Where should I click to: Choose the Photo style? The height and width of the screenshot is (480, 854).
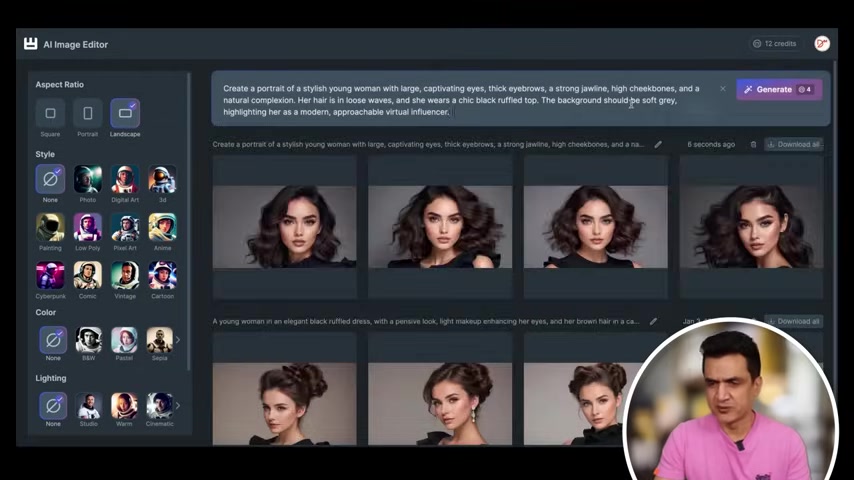88,179
